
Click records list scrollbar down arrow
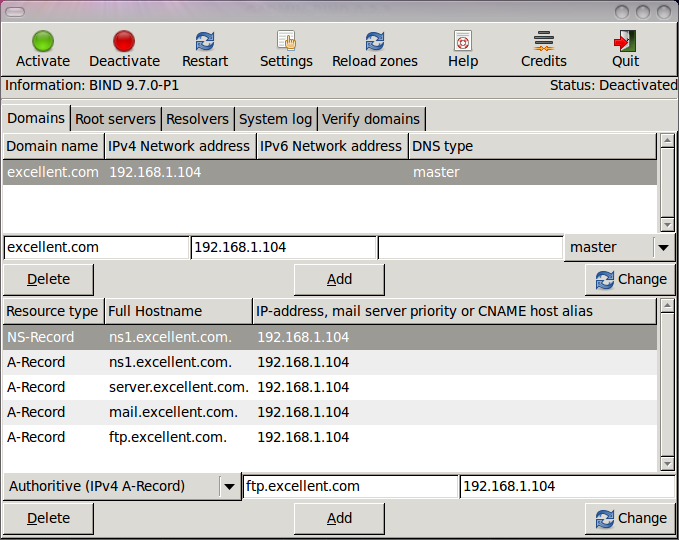[667, 464]
